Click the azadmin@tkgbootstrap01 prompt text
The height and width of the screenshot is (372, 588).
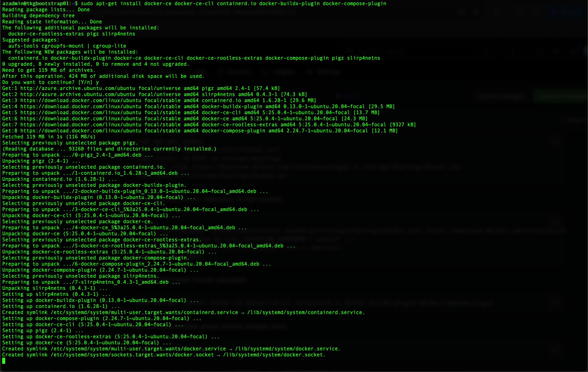click(35, 3)
